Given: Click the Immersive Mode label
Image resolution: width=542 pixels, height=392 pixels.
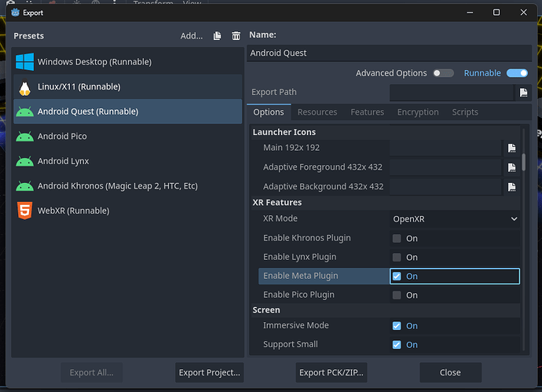Looking at the screenshot, I should click(x=296, y=326).
